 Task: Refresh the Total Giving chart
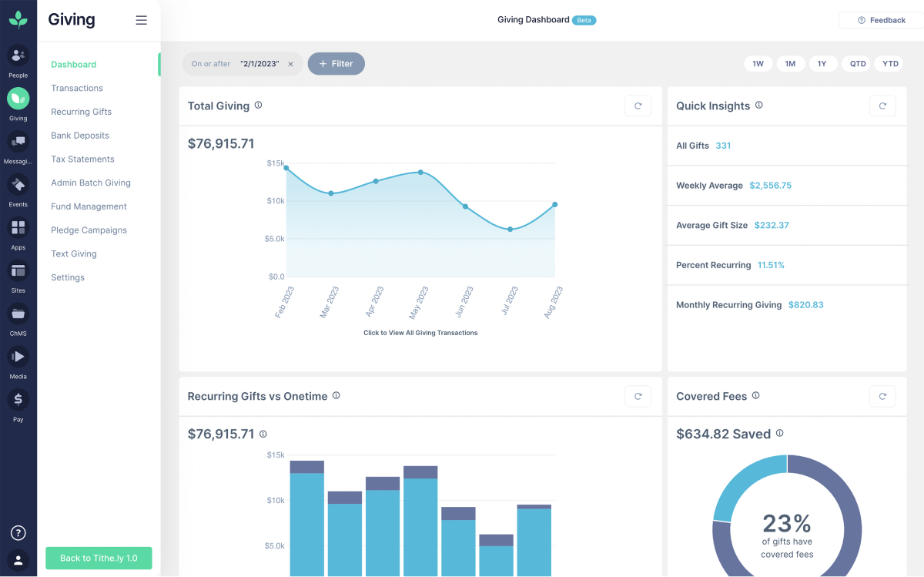(638, 106)
